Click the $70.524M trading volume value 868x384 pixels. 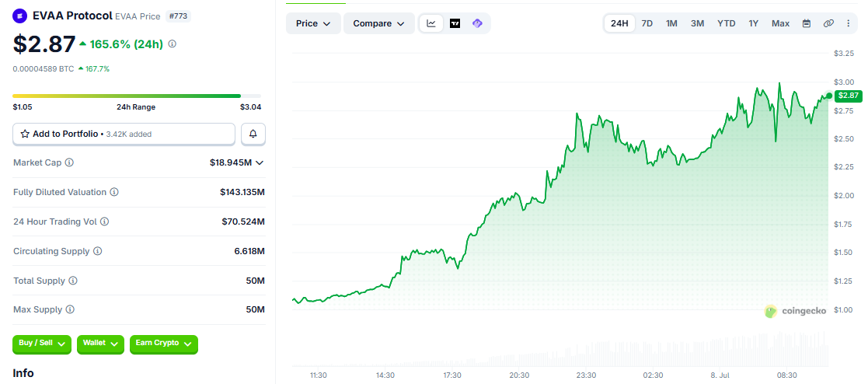(243, 222)
